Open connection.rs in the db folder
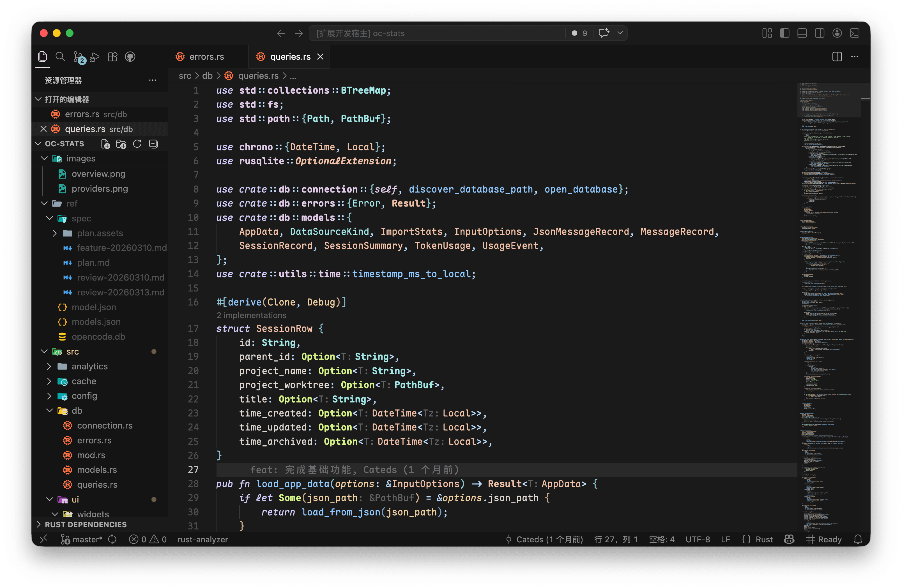902x588 pixels. [105, 425]
